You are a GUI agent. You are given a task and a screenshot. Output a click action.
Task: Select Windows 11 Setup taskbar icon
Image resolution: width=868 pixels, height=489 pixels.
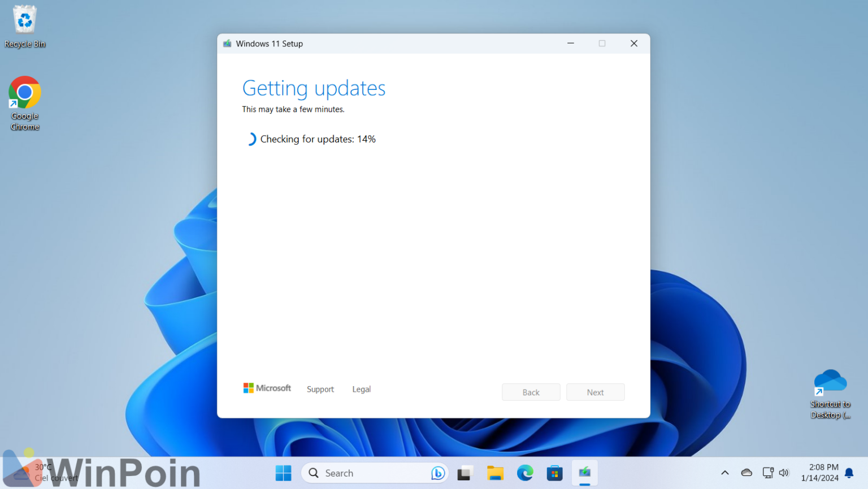coord(584,473)
